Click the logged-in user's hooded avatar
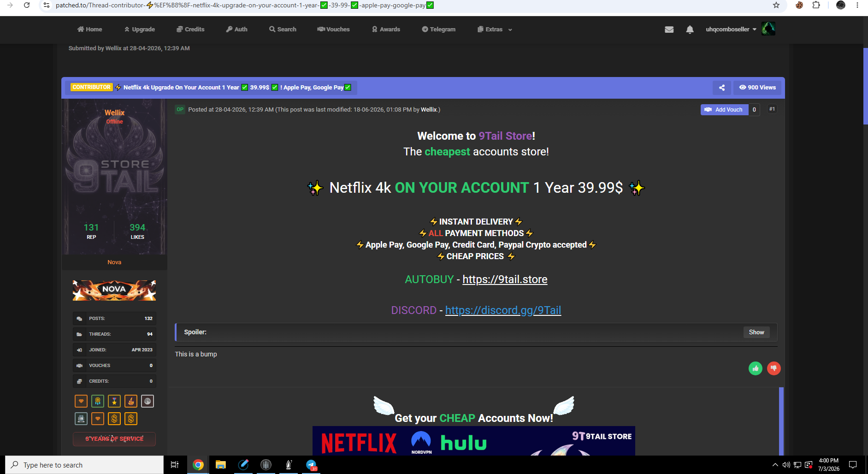This screenshot has height=474, width=868. [768, 29]
